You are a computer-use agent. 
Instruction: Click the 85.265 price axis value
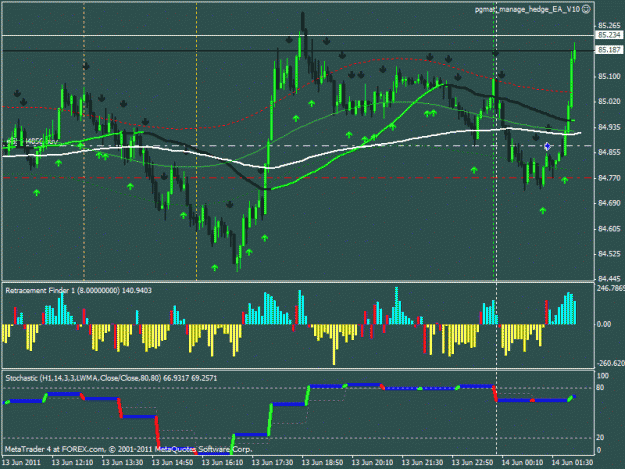tap(609, 26)
